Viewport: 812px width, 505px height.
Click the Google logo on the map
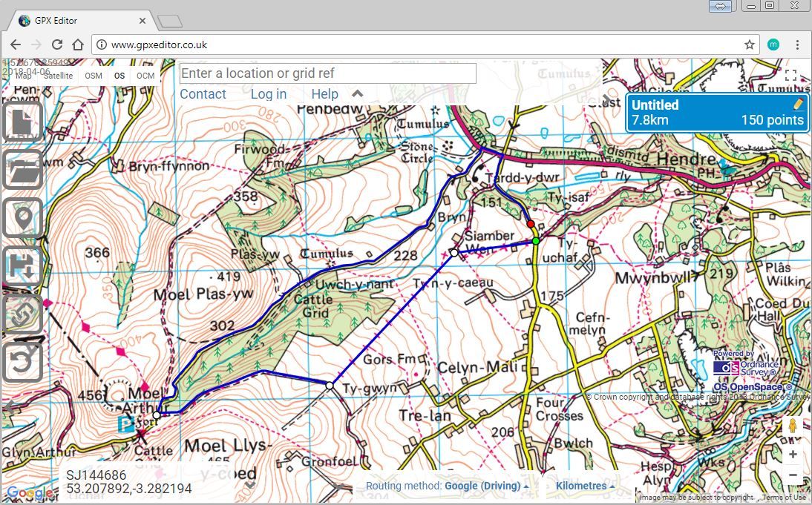coord(28,494)
